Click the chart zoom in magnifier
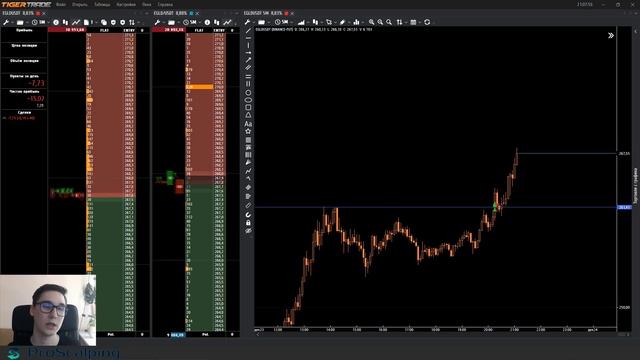This screenshot has height=360, width=640. tap(371, 22)
